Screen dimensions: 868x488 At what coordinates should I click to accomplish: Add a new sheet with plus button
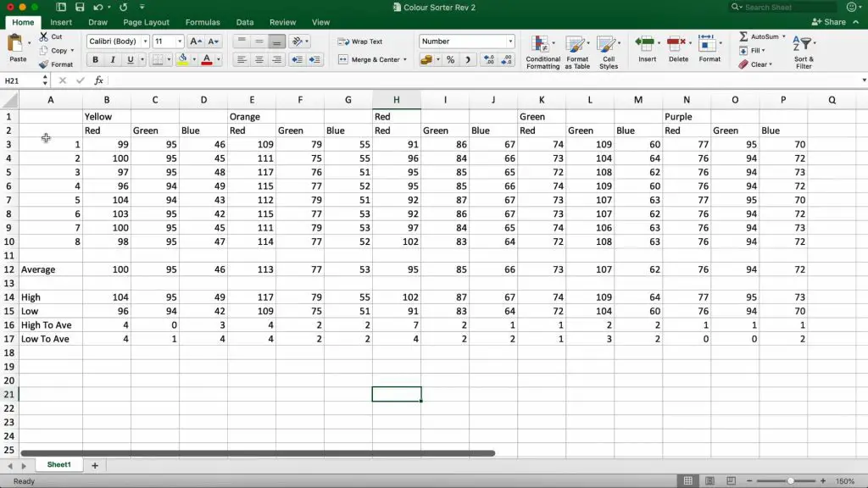(x=94, y=465)
